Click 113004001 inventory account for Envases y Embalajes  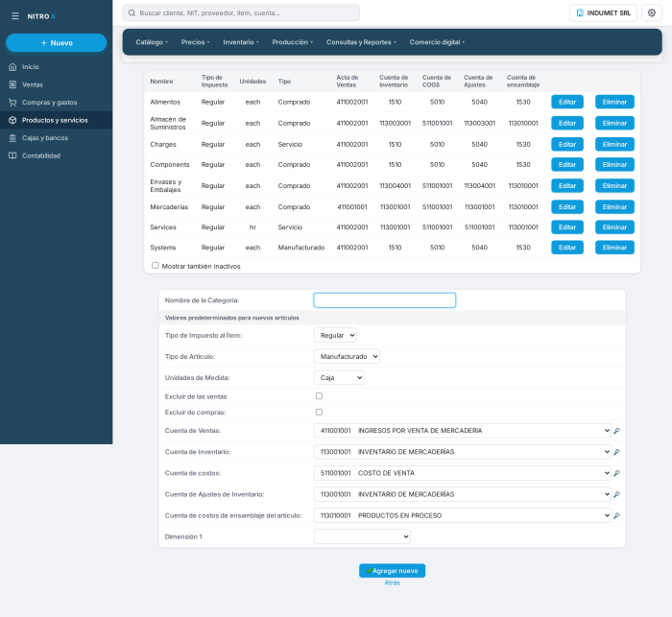[395, 185]
